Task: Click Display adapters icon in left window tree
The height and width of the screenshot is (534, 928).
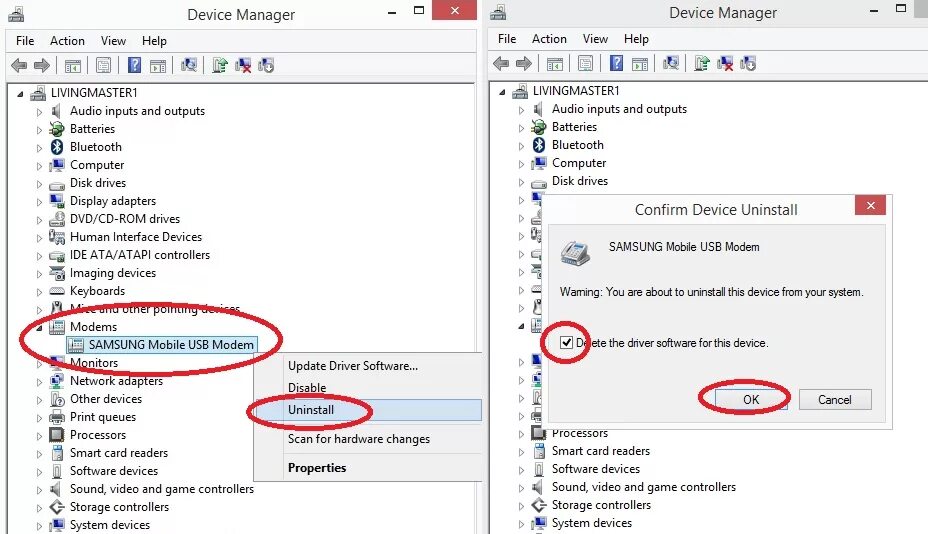Action: pyautogui.click(x=57, y=201)
